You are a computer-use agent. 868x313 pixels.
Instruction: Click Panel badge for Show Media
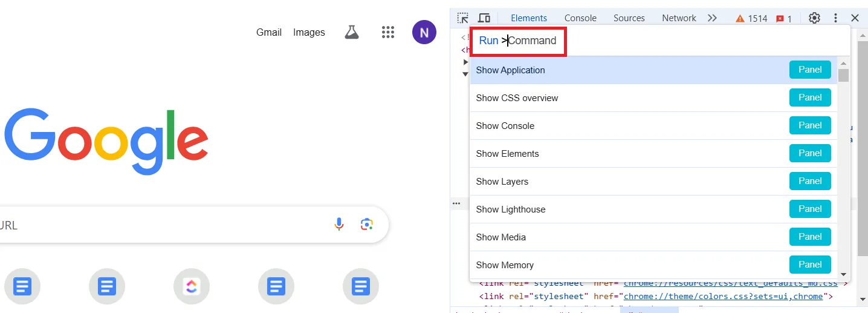[x=810, y=237]
